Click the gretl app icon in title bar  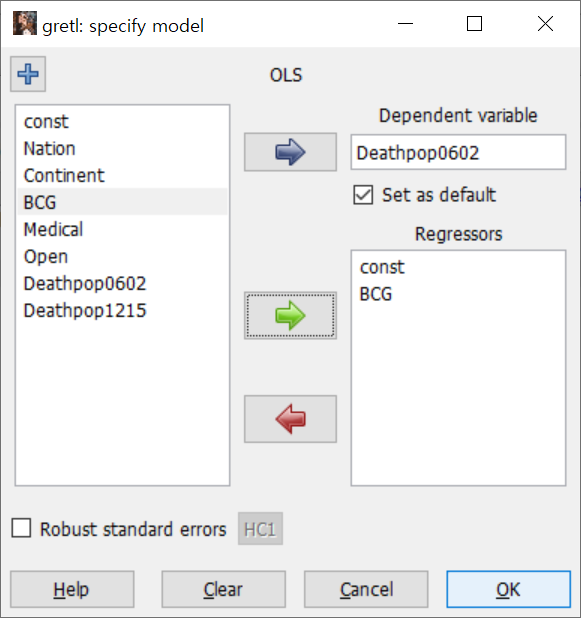25,24
